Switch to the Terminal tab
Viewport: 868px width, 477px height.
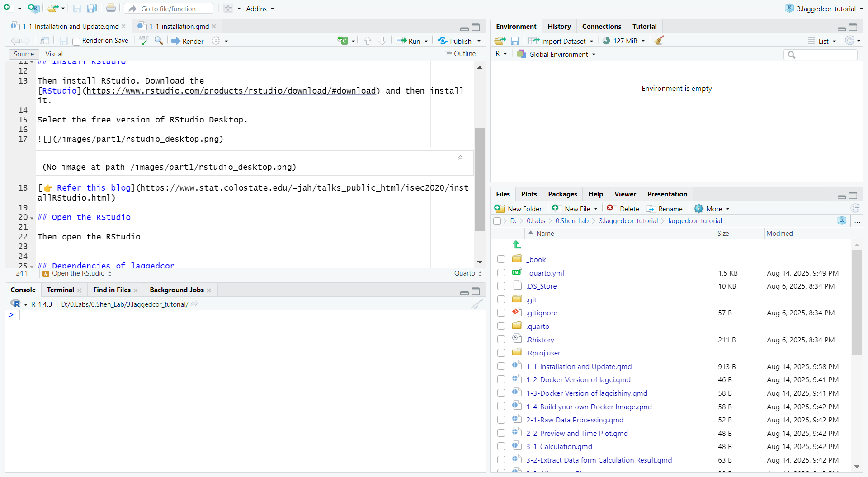[60, 290]
